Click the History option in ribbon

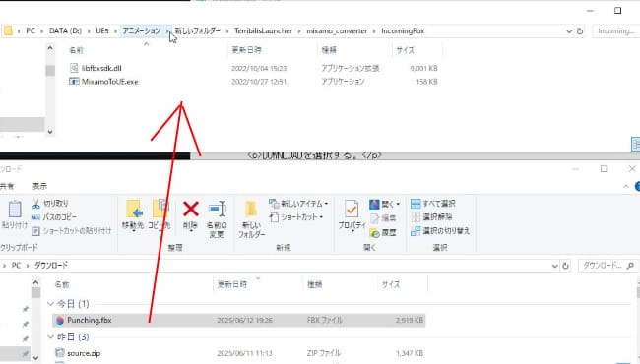click(x=383, y=232)
